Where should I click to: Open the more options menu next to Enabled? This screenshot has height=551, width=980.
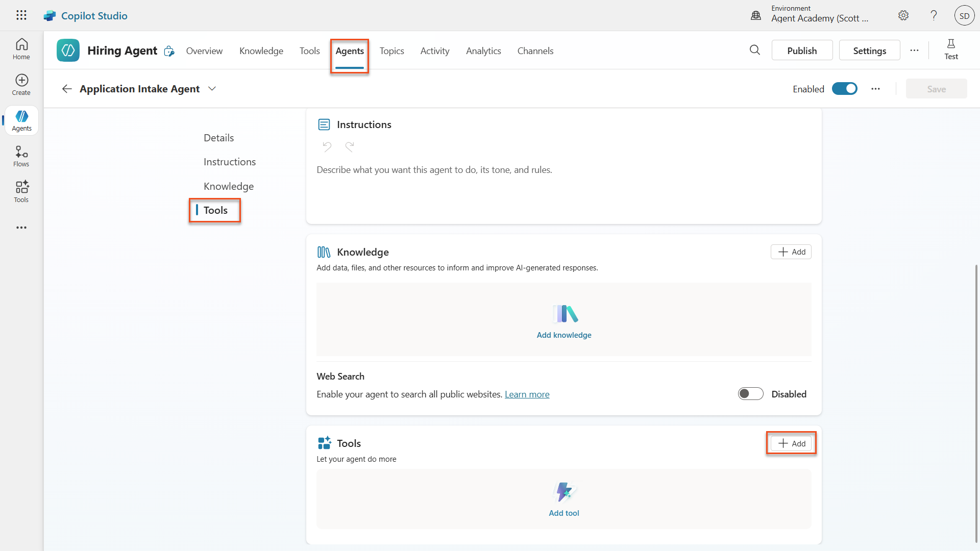pyautogui.click(x=875, y=88)
